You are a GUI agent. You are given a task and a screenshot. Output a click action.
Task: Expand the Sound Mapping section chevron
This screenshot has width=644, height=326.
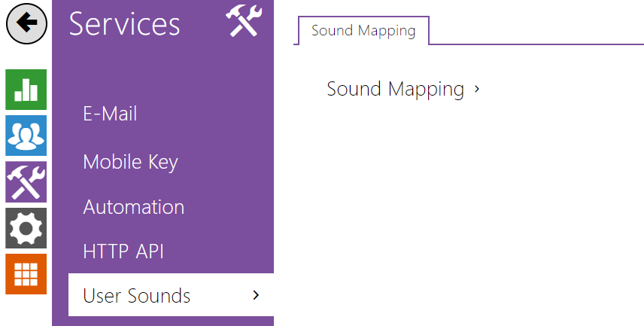click(x=477, y=90)
